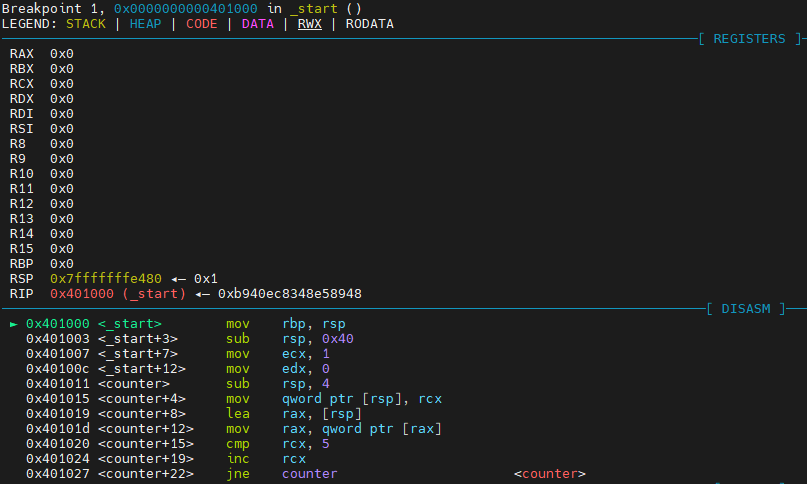Click the 0x401019 <counter+8> line

point(106,413)
